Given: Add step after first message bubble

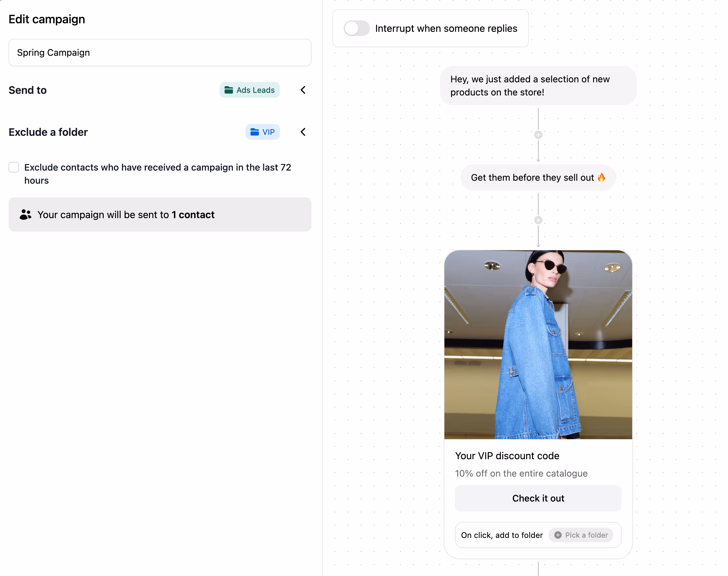Looking at the screenshot, I should (538, 135).
